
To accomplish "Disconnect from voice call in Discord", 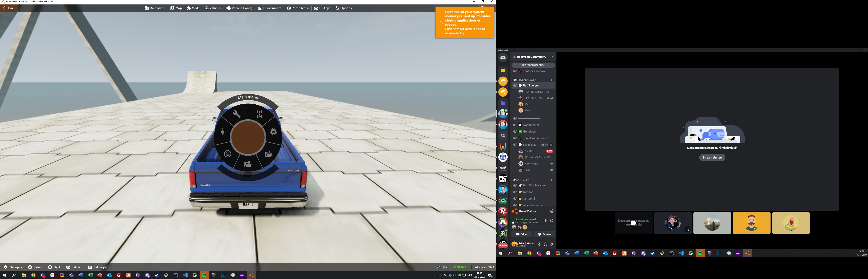I will pyautogui.click(x=552, y=221).
